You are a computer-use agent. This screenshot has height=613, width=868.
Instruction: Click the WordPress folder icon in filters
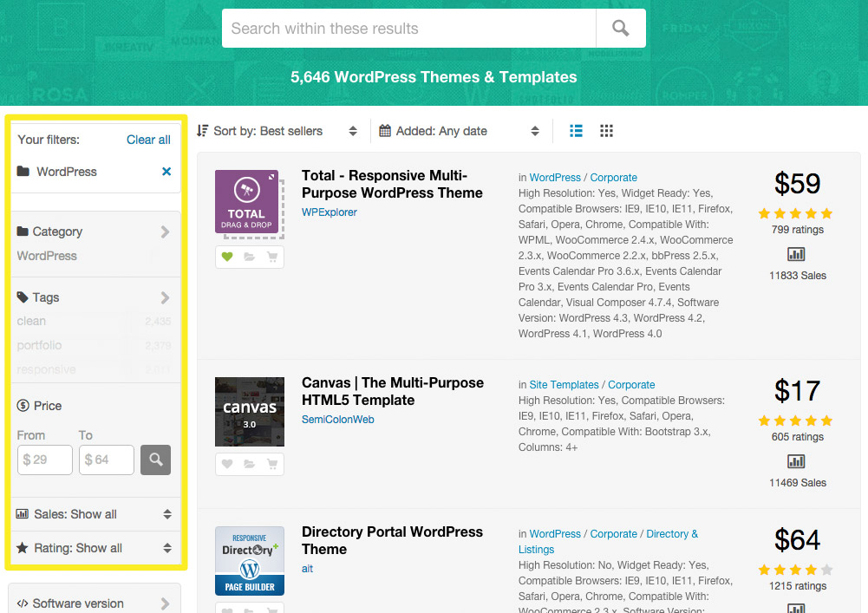click(23, 171)
